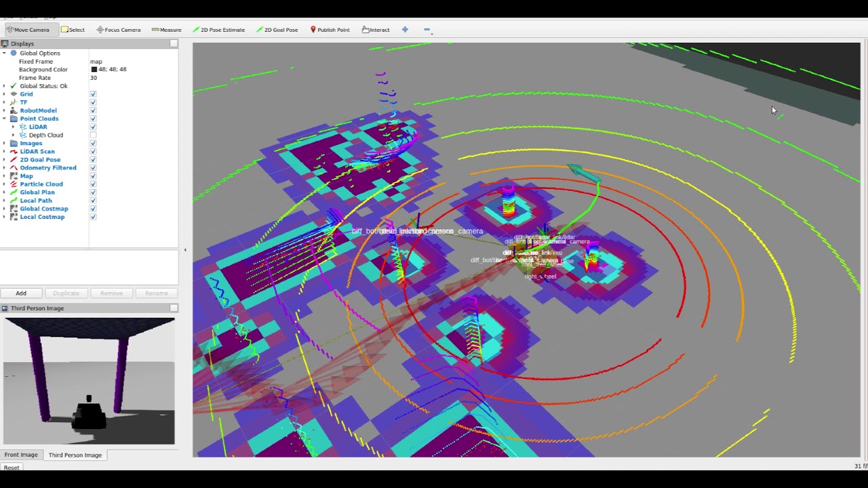Viewport: 868px width, 488px height.
Task: Click the Local Costmap icon
Action: pyautogui.click(x=14, y=217)
